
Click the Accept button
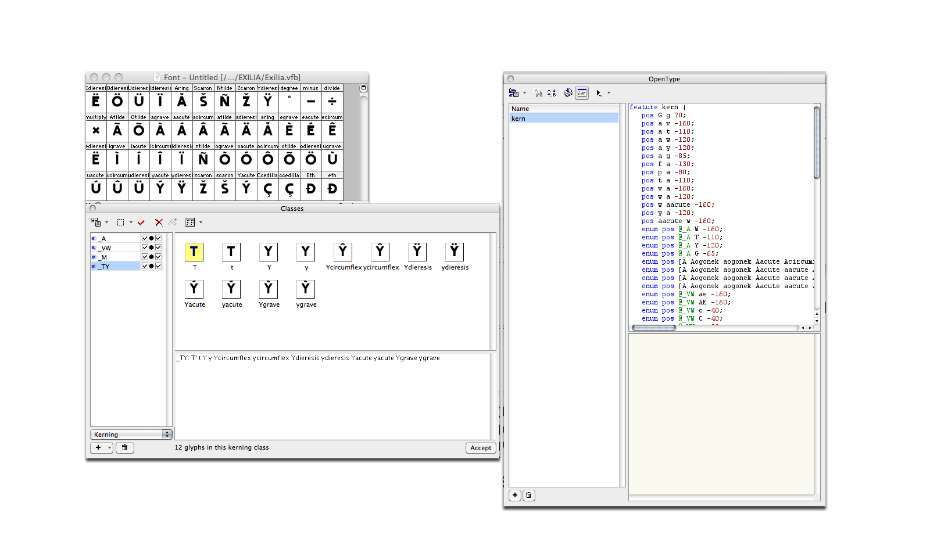point(481,448)
